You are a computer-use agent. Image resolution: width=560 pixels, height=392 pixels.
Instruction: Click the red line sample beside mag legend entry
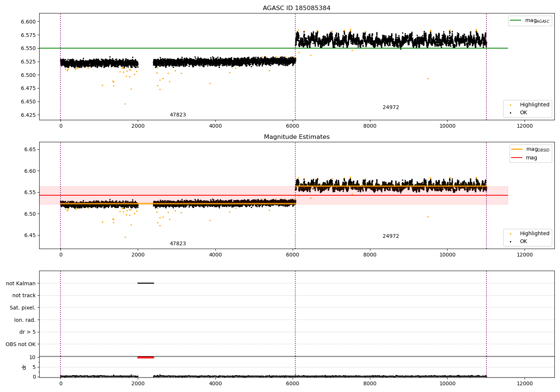coord(517,158)
